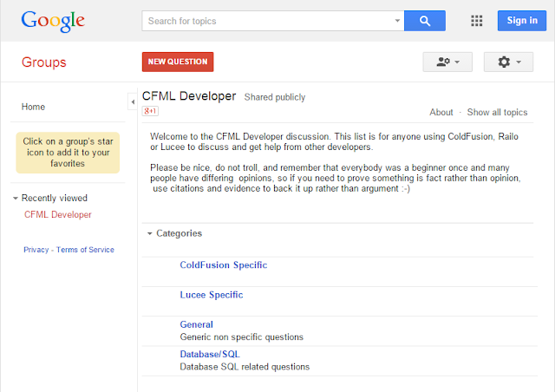
Task: Click the CFML Developer group title
Action: pos(189,96)
